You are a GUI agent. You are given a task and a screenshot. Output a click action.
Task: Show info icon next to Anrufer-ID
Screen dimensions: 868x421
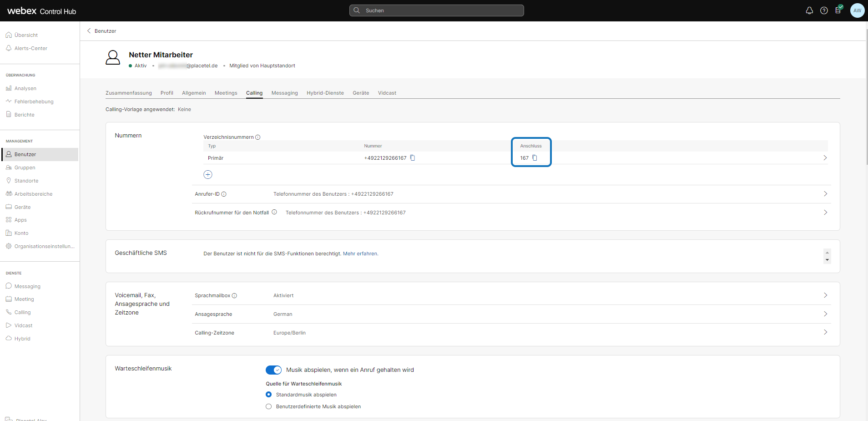pos(224,194)
